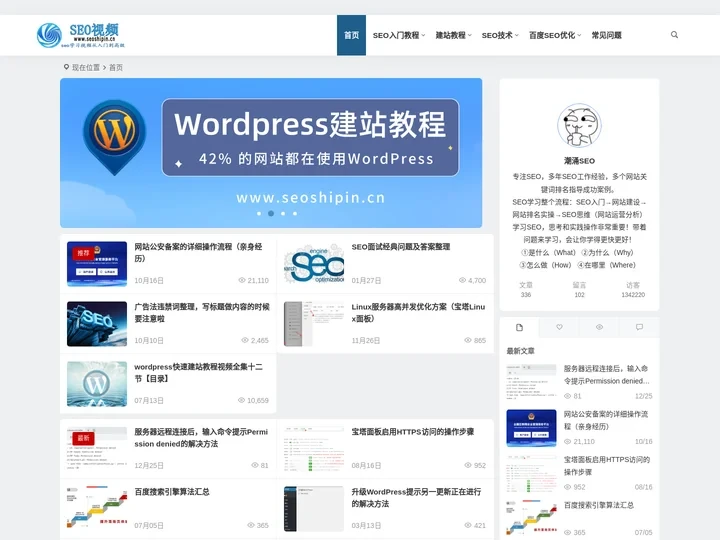Select the first carousel dot

(259, 214)
